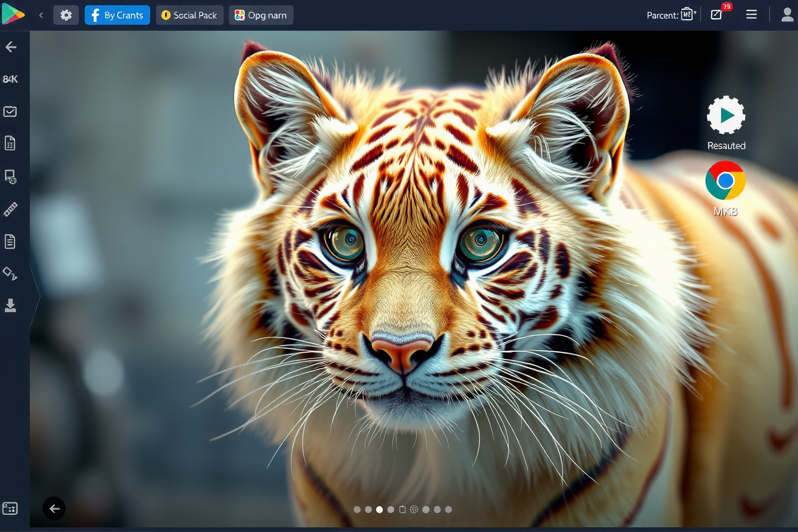Select the first page indicator dot
The height and width of the screenshot is (532, 798).
357,510
